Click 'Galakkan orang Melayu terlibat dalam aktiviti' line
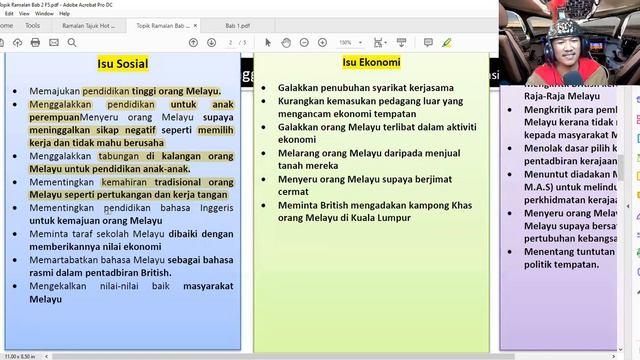 point(377,127)
